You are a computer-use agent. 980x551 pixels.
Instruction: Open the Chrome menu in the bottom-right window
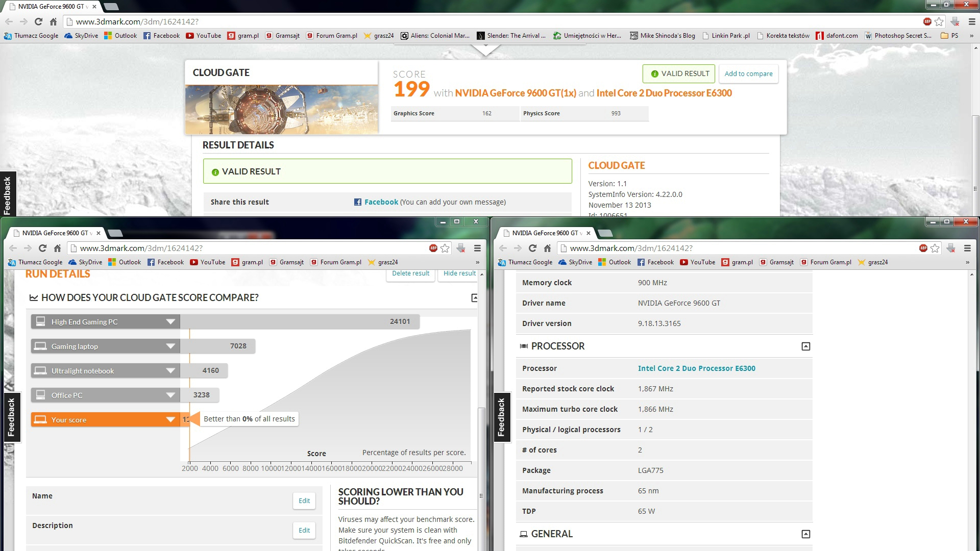[x=967, y=248]
